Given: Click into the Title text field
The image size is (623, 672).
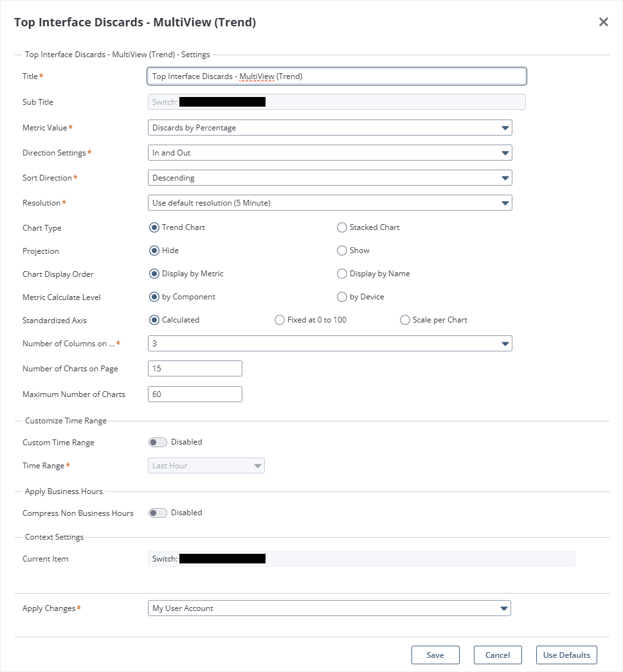Looking at the screenshot, I should pos(337,76).
